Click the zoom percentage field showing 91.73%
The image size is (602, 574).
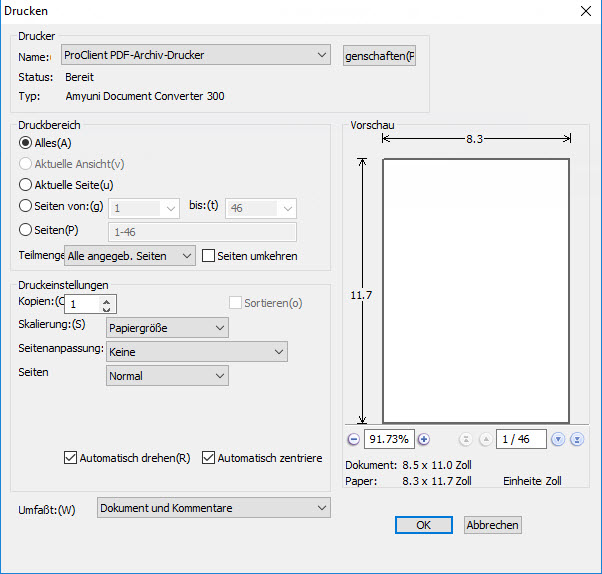389,439
